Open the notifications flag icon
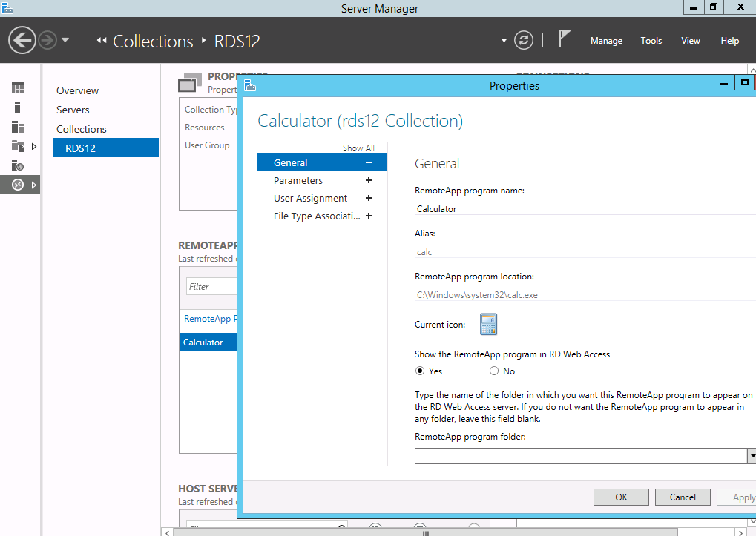Image resolution: width=756 pixels, height=536 pixels. click(564, 39)
